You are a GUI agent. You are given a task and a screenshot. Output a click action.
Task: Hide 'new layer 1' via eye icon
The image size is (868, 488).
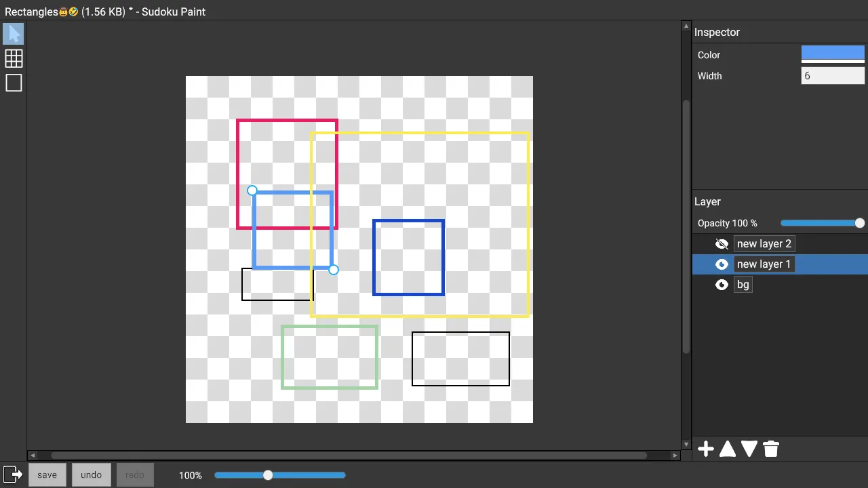coord(722,264)
